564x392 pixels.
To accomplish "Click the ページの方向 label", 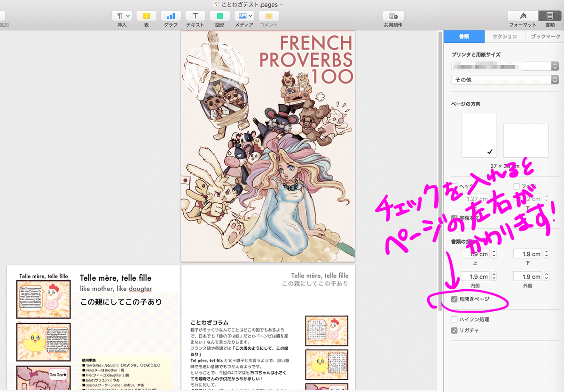I will click(x=466, y=104).
